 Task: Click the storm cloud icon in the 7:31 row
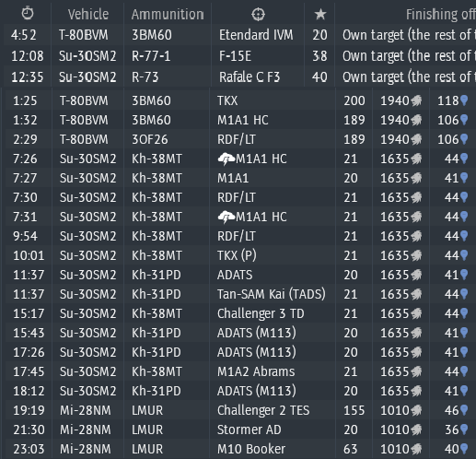click(x=226, y=217)
